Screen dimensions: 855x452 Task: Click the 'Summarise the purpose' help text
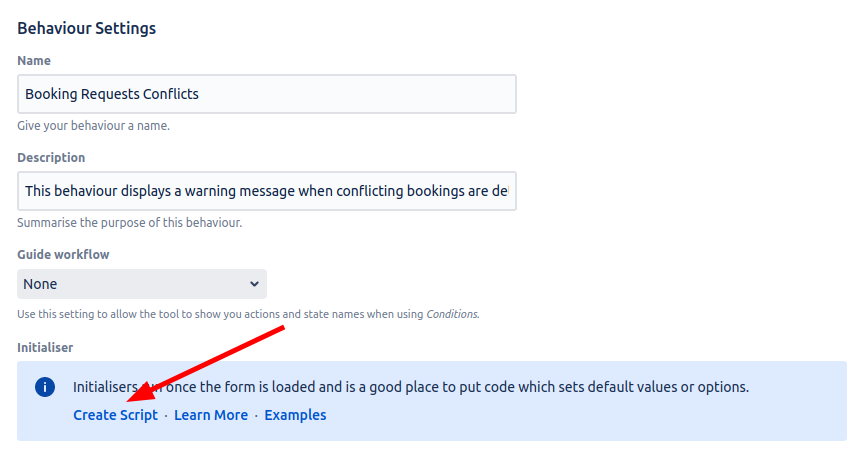pyautogui.click(x=129, y=222)
